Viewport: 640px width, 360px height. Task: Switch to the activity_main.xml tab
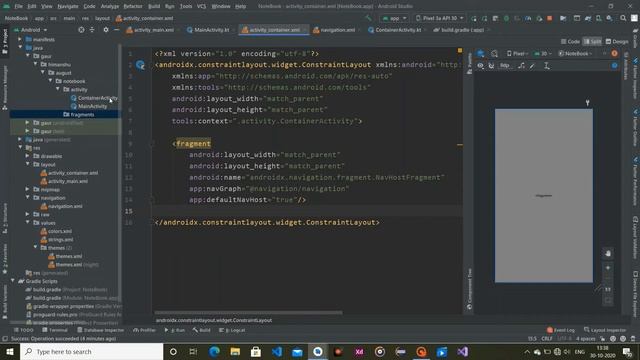tap(151, 30)
